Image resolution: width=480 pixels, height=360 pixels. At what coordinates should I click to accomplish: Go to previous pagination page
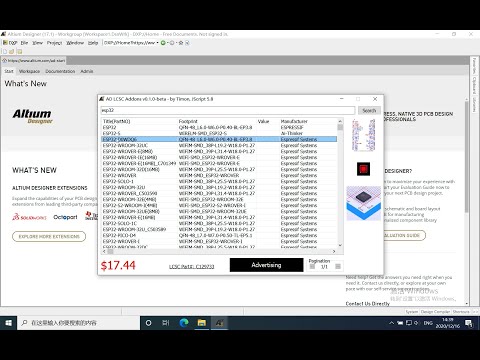click(312, 266)
